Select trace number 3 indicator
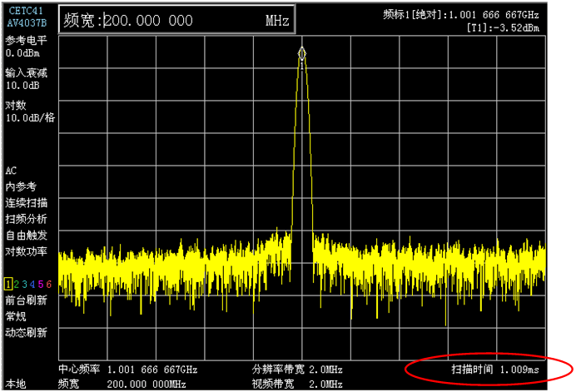The width and height of the screenshot is (576, 392). click(x=25, y=284)
